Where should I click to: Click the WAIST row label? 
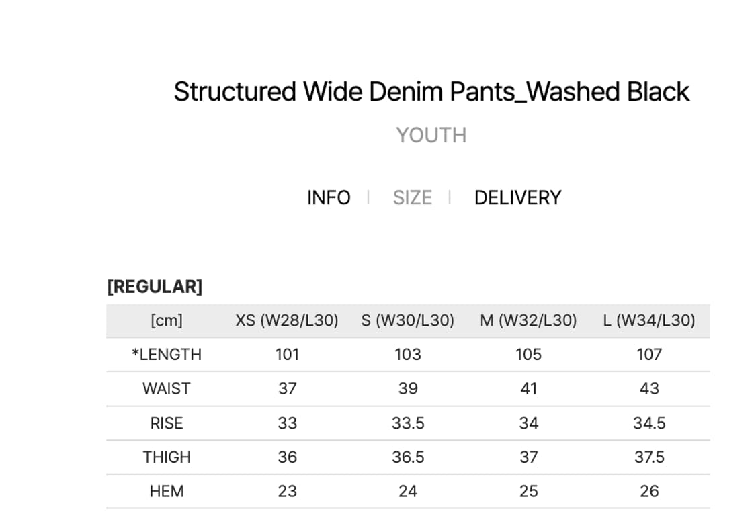[x=167, y=389]
